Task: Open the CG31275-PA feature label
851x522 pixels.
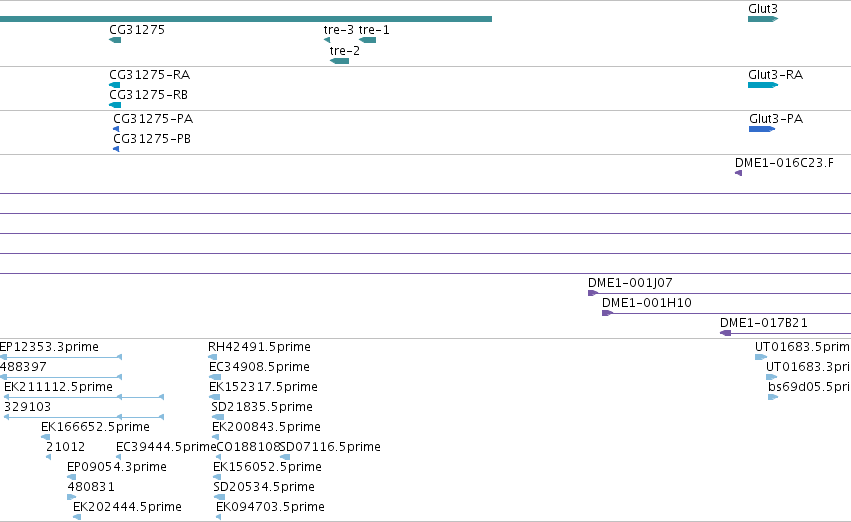Action: pyautogui.click(x=153, y=119)
